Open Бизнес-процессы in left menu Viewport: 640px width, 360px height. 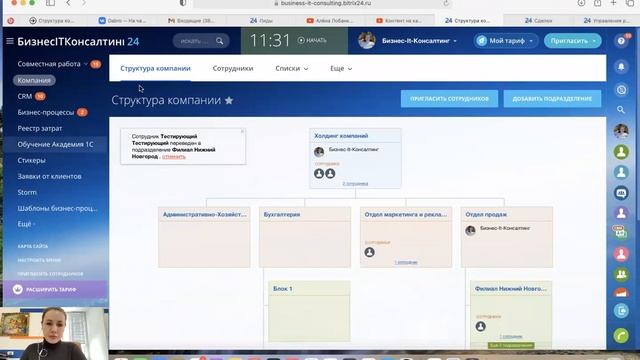[x=46, y=112]
